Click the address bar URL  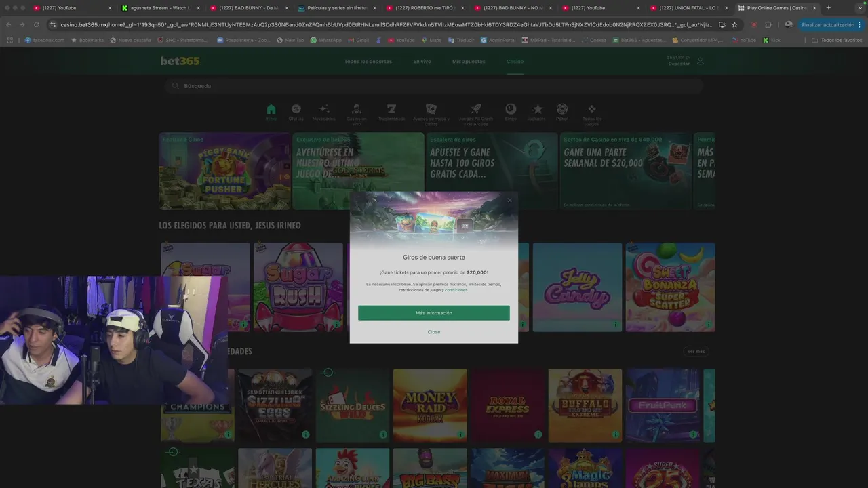387,24
